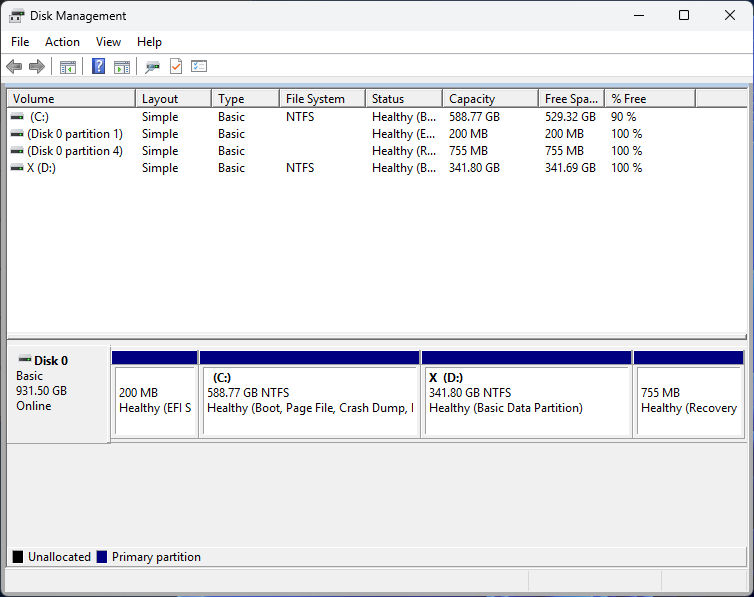Screen dimensions: 754x597
Task: Select the X (D:) volume row
Action: click(x=377, y=168)
